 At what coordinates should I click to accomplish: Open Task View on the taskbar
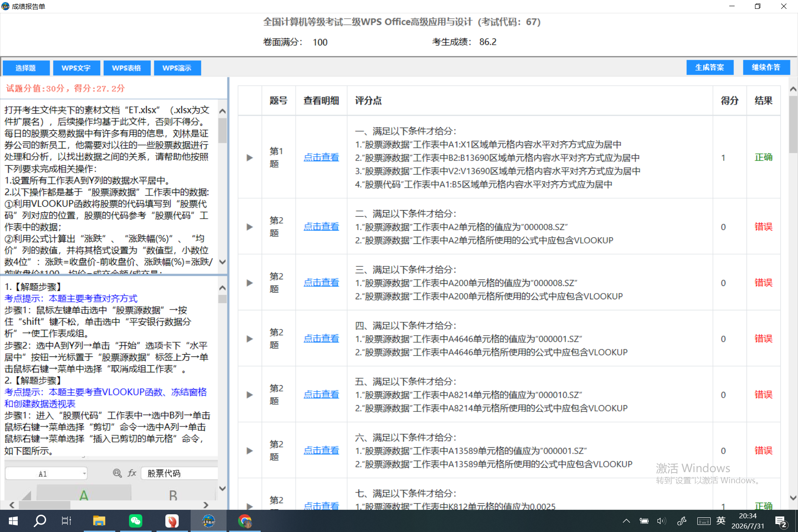66,521
